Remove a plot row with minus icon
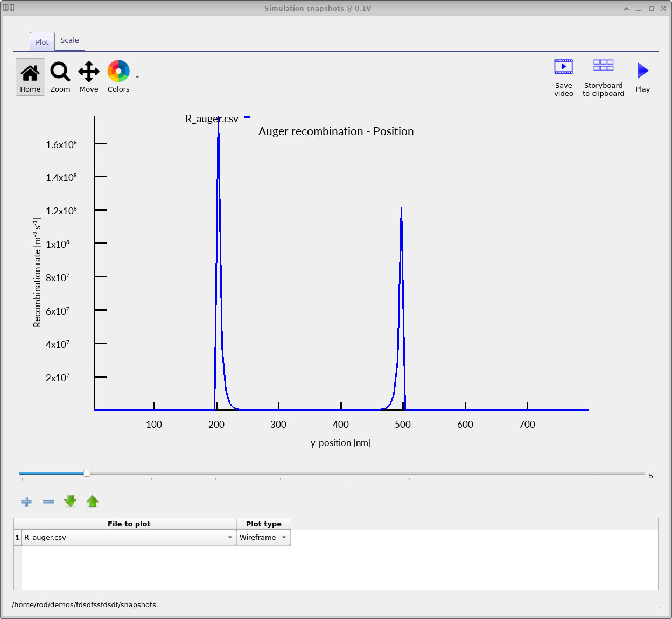Image resolution: width=672 pixels, height=619 pixels. tap(48, 502)
